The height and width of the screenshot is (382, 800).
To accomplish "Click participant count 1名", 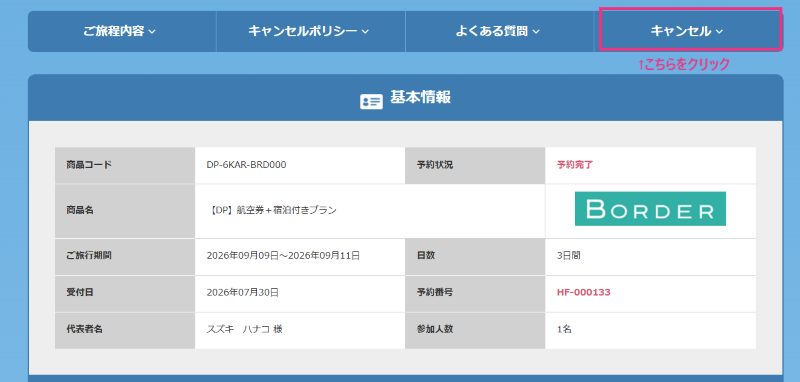I will tap(564, 329).
